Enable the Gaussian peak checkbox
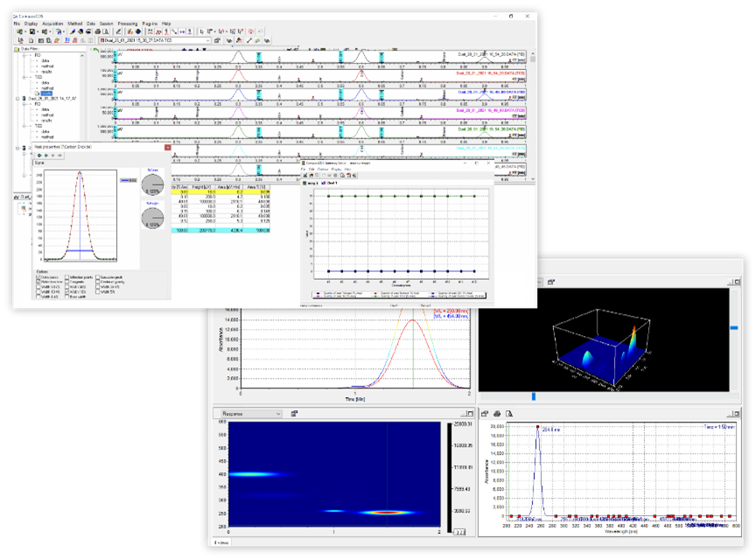Viewport: 756px width, 559px height. (x=97, y=277)
